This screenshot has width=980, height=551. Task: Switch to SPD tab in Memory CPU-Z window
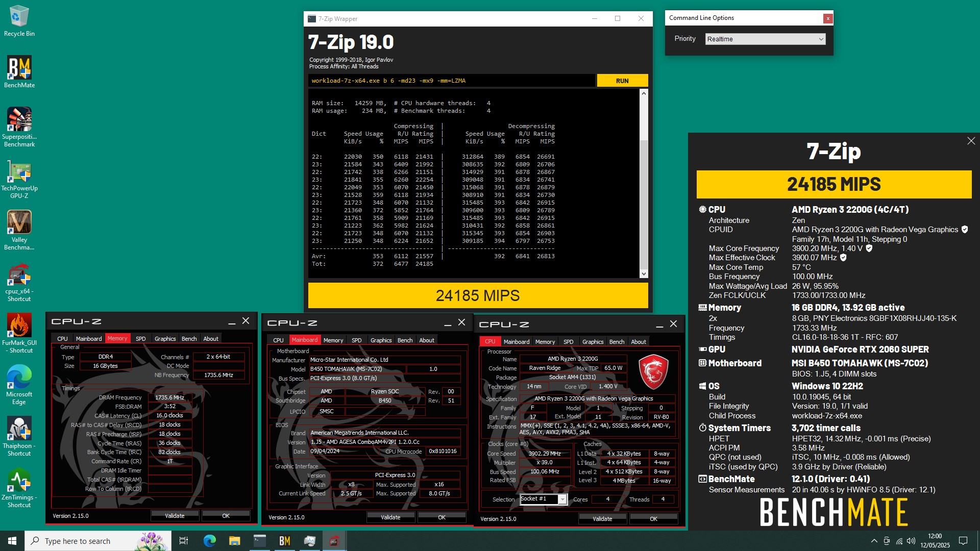pos(140,339)
